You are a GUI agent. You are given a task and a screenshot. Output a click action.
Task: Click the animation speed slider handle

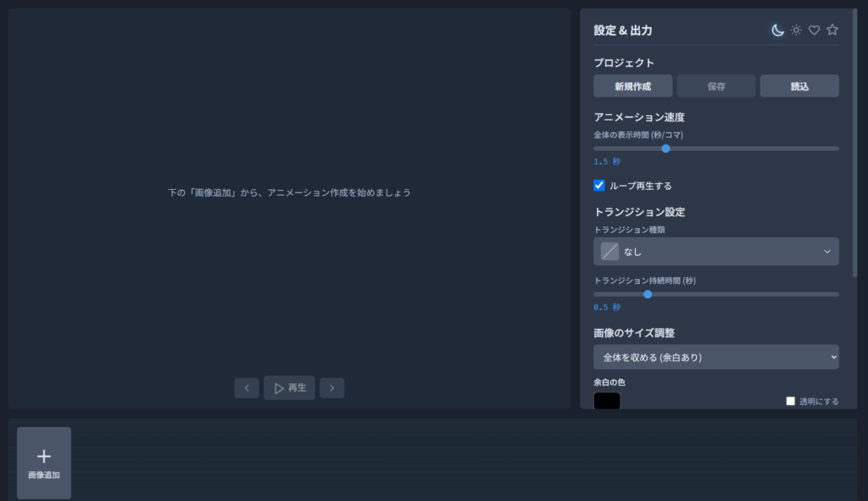click(x=666, y=148)
